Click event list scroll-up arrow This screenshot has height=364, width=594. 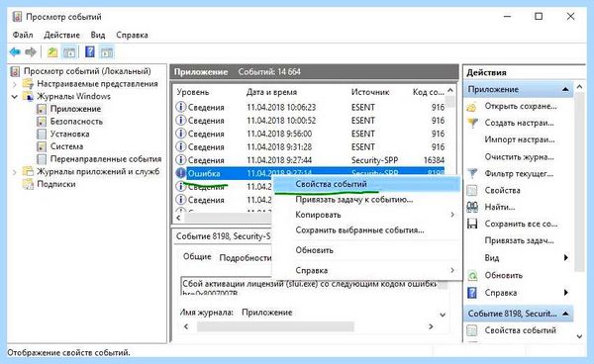(450, 90)
